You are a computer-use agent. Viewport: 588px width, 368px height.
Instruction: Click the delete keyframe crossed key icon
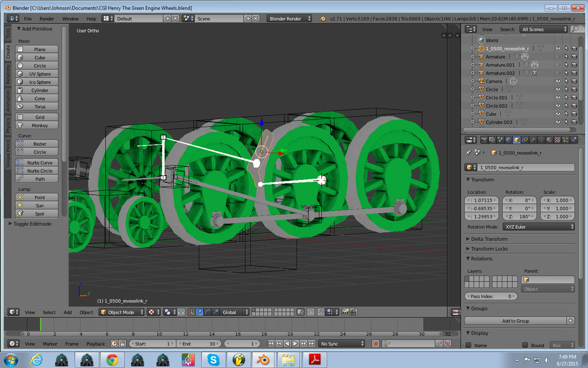pos(447,344)
